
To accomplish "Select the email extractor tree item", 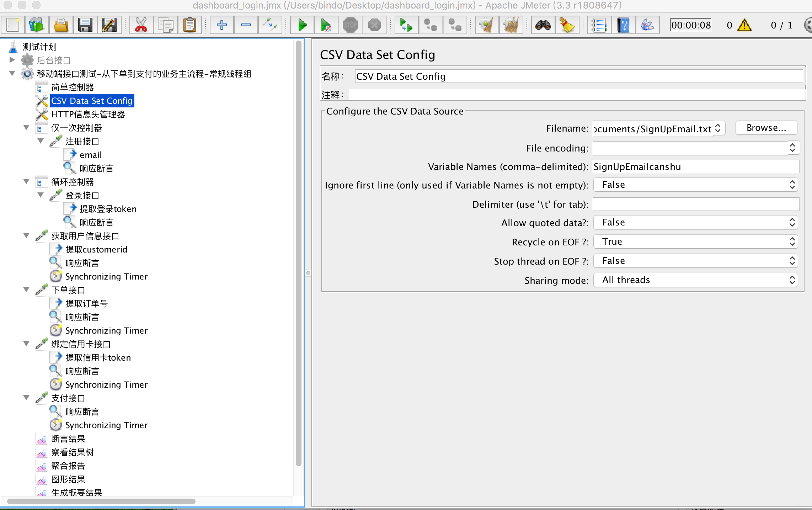I will (90, 155).
